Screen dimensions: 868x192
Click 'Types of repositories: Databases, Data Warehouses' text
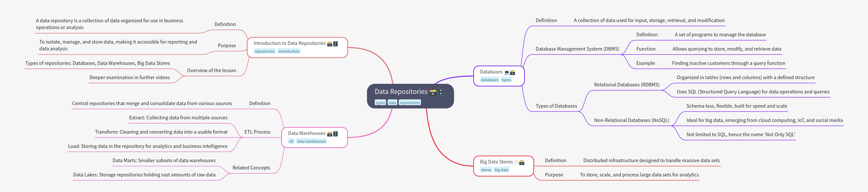tap(97, 63)
